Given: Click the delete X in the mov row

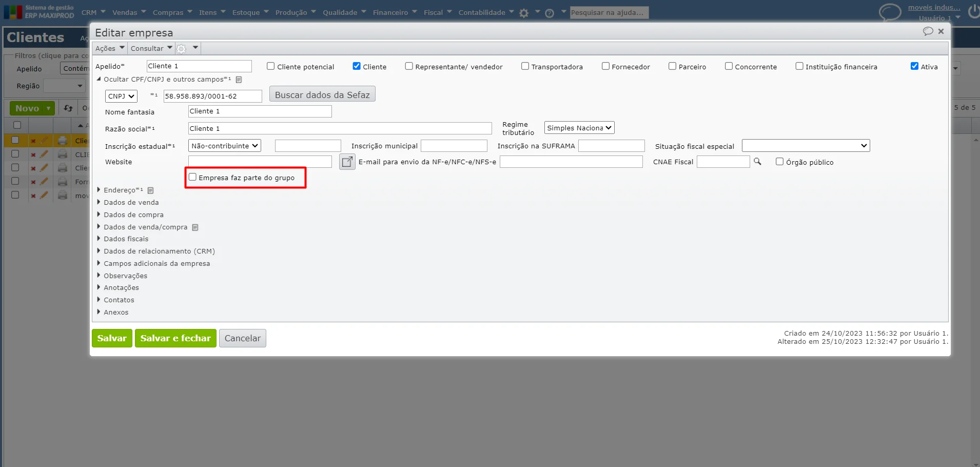Looking at the screenshot, I should tap(33, 196).
